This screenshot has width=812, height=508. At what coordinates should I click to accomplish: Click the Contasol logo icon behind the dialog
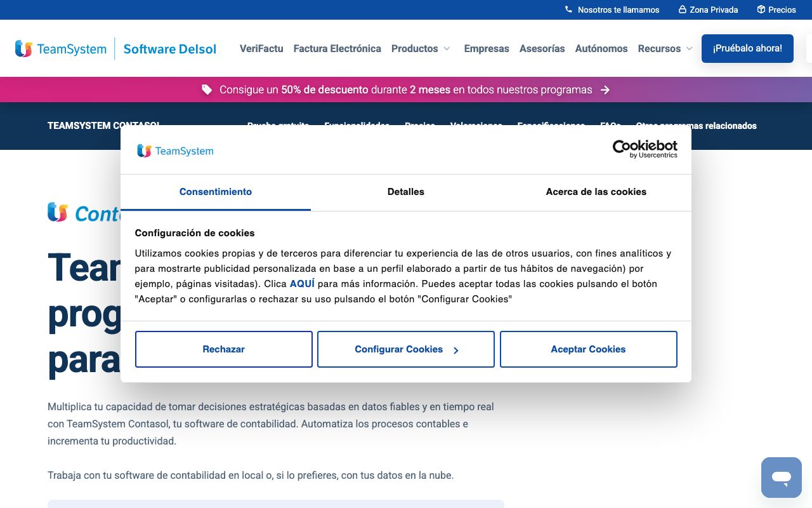tap(58, 213)
